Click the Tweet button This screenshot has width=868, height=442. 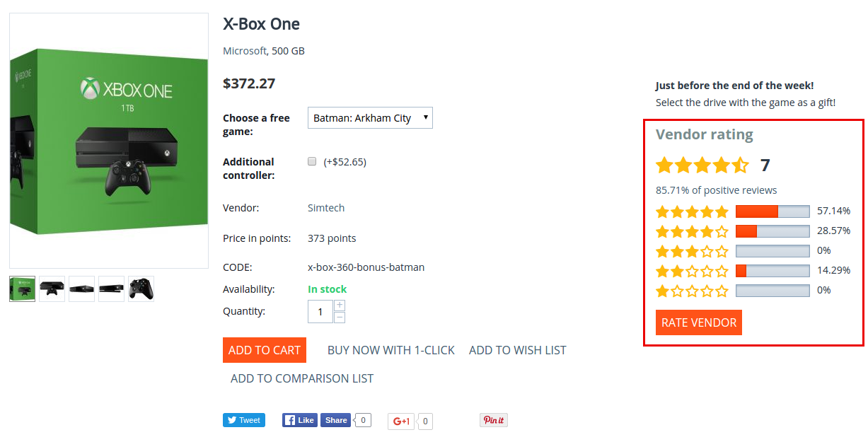[244, 420]
